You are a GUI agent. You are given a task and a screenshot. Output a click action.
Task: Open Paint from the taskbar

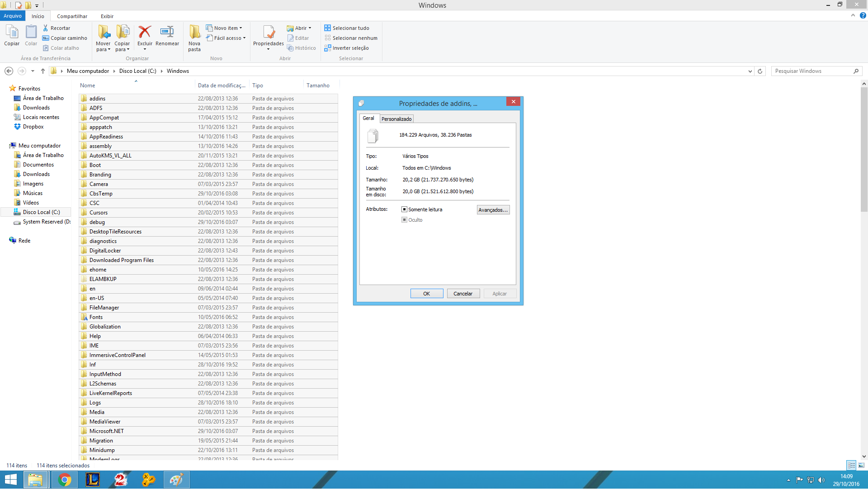[x=176, y=480]
